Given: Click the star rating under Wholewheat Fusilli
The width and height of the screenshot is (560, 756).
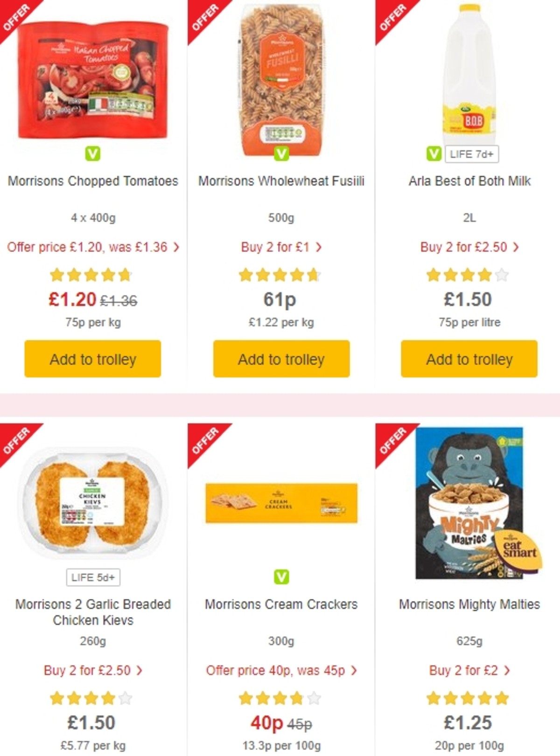Looking at the screenshot, I should point(280,275).
